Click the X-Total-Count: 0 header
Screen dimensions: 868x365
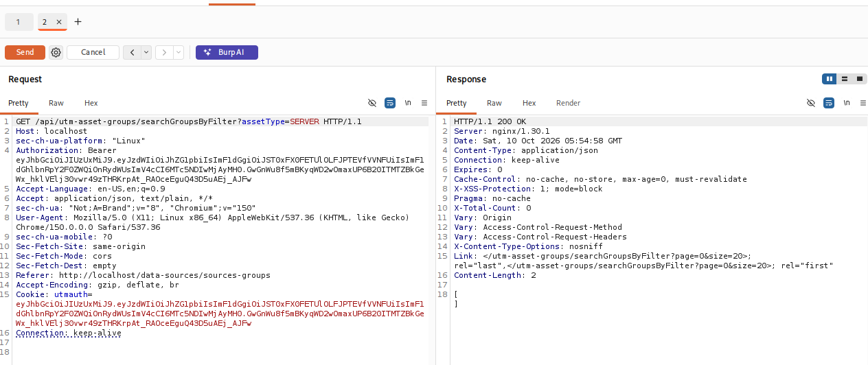click(x=492, y=208)
